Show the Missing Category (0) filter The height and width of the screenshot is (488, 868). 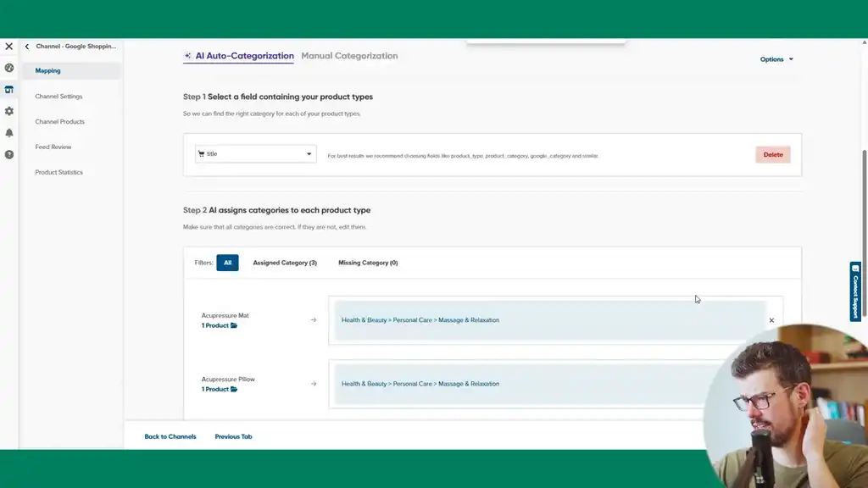(367, 263)
